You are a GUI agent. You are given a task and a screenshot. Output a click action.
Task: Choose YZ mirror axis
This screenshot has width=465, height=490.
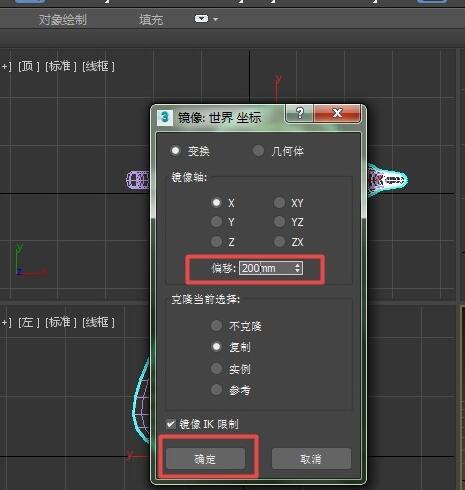[279, 222]
